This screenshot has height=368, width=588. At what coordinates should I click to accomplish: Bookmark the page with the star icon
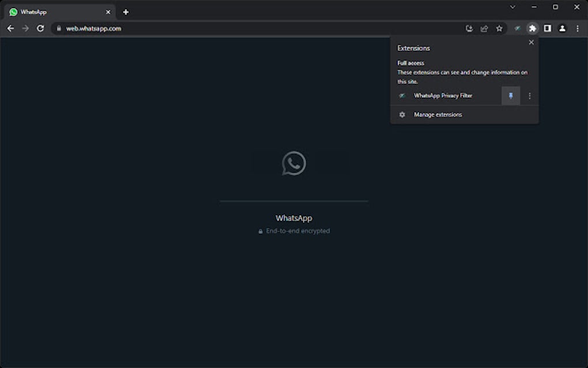pyautogui.click(x=499, y=28)
